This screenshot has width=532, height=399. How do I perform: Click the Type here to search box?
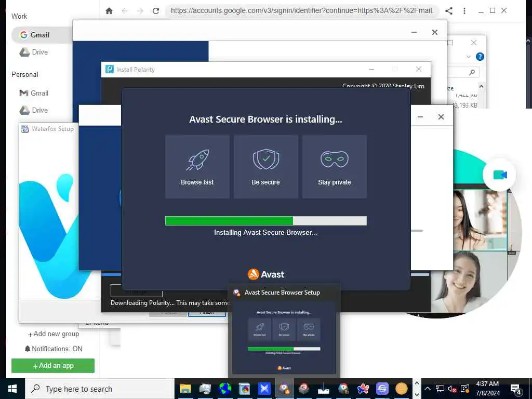[x=99, y=389]
